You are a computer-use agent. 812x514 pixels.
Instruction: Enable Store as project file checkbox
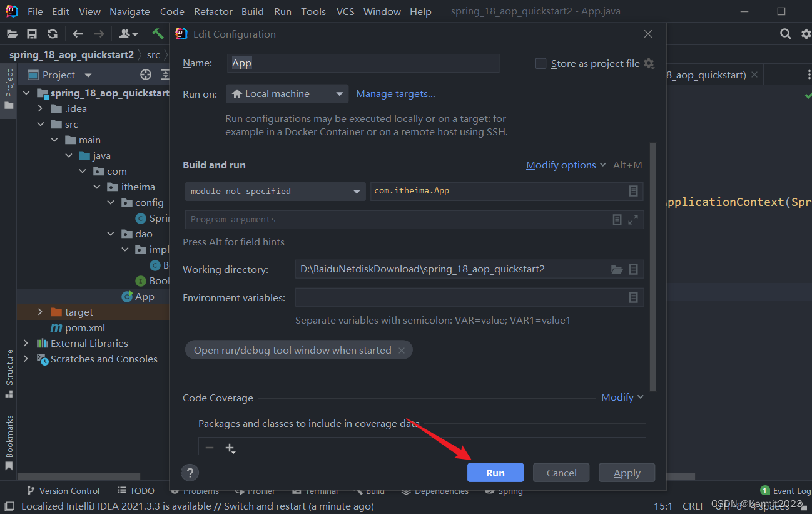540,63
